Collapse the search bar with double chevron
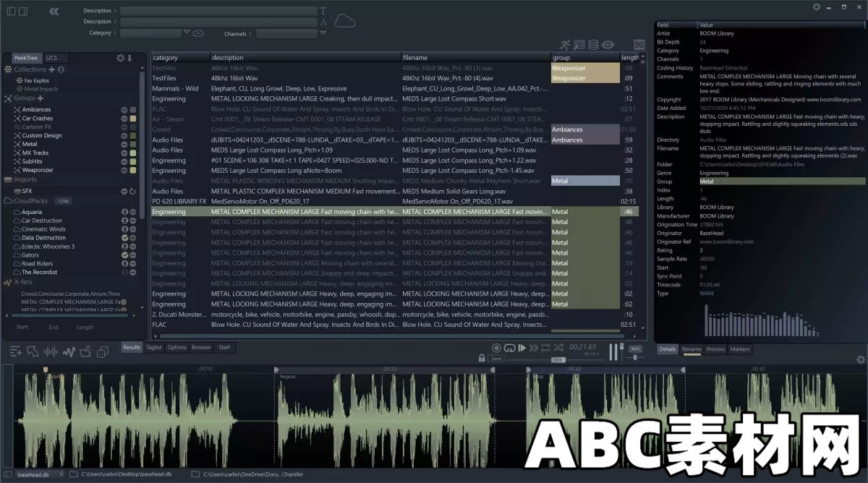Viewport: 868px width, 483px height. (54, 11)
